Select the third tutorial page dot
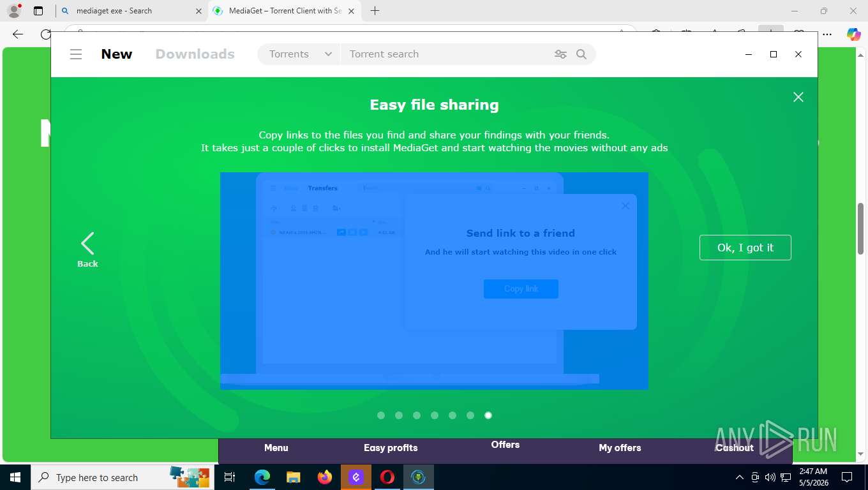The image size is (868, 490). tap(417, 415)
